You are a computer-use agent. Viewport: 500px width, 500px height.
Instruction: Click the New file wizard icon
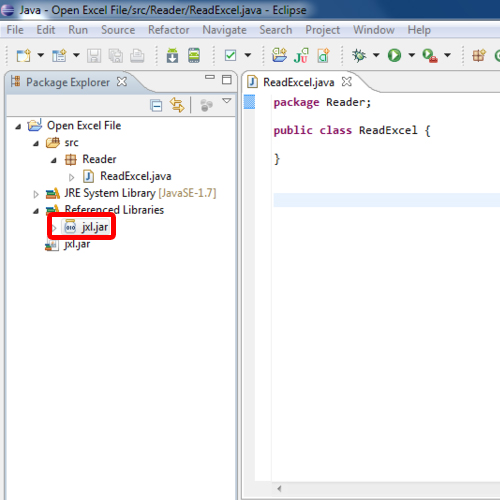coord(23,55)
